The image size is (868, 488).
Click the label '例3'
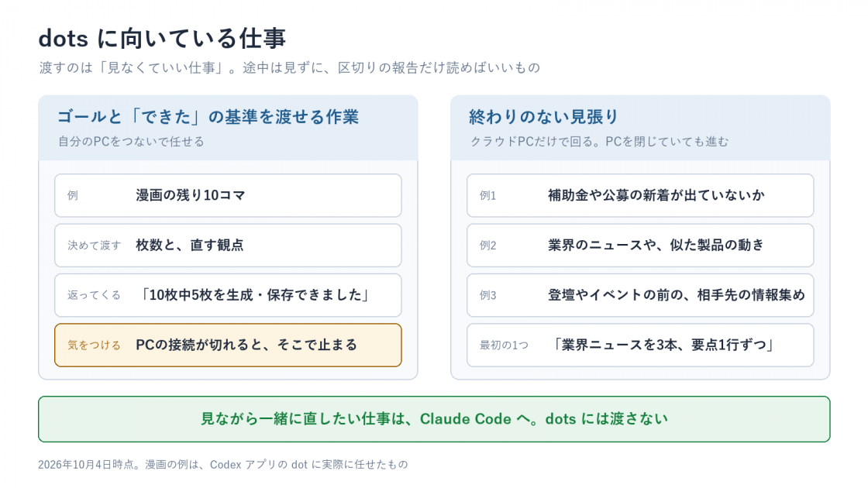click(487, 295)
